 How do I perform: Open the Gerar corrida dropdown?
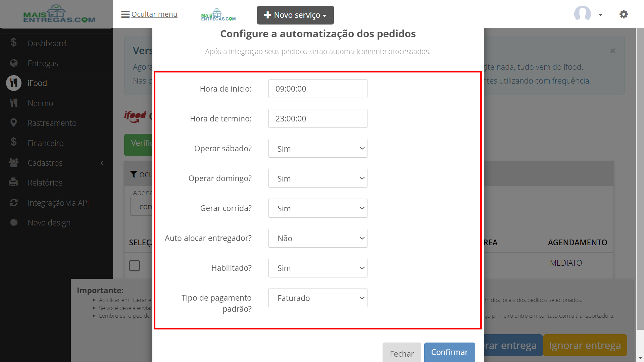click(318, 208)
